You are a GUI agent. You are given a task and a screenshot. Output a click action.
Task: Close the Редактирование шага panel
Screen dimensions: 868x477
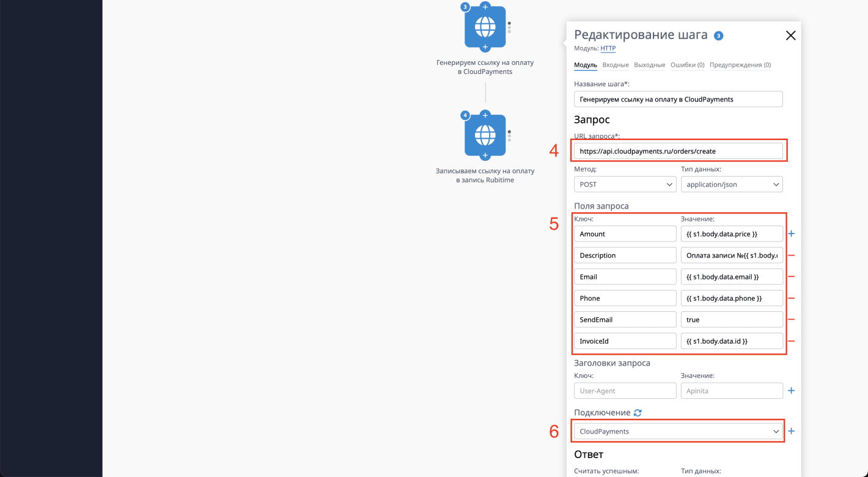coord(790,35)
